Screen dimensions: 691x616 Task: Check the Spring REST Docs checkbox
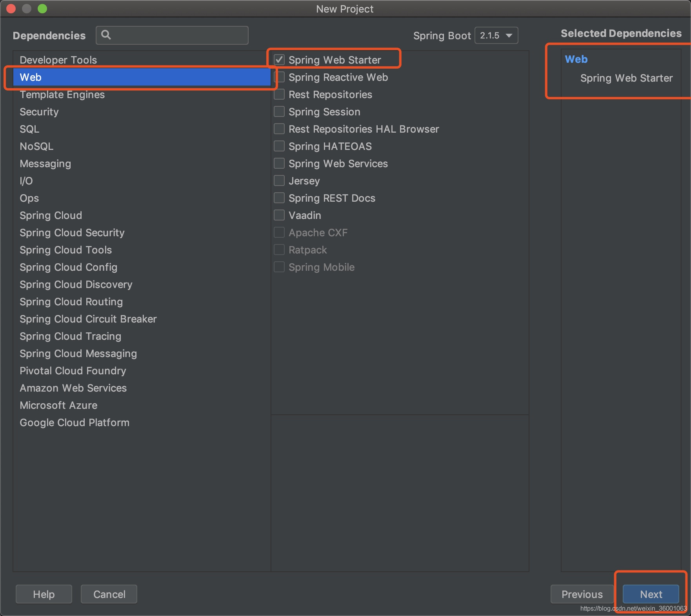[x=279, y=198]
